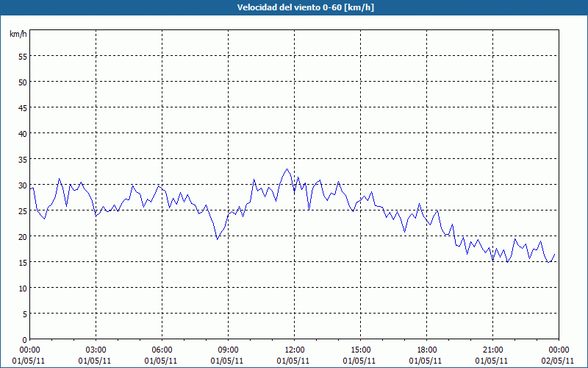Select the "21:00" time label on the x-axis
Image resolution: width=588 pixels, height=368 pixels.
(492, 350)
